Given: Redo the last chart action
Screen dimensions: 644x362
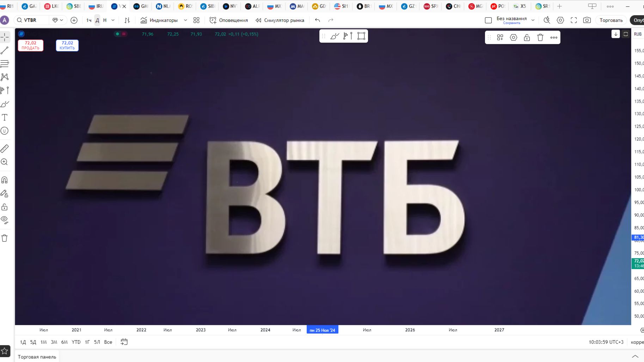Looking at the screenshot, I should (331, 20).
